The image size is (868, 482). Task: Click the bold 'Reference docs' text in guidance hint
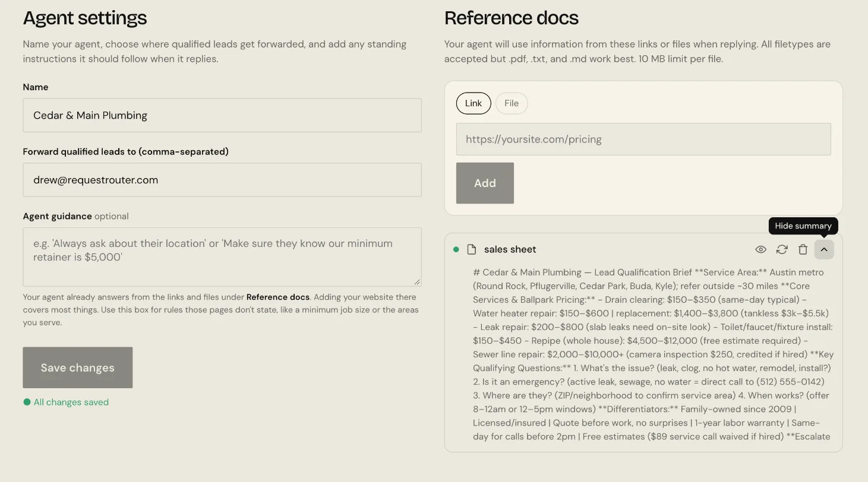pos(278,297)
